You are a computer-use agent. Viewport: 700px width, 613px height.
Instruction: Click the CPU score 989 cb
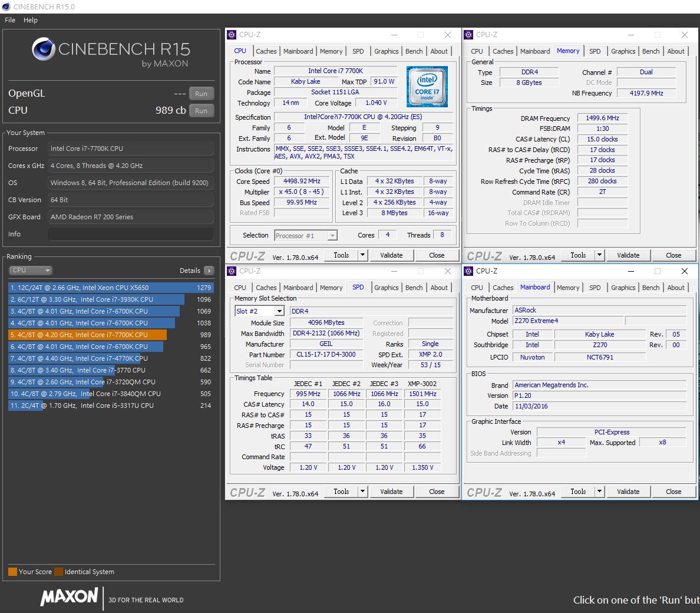[170, 110]
